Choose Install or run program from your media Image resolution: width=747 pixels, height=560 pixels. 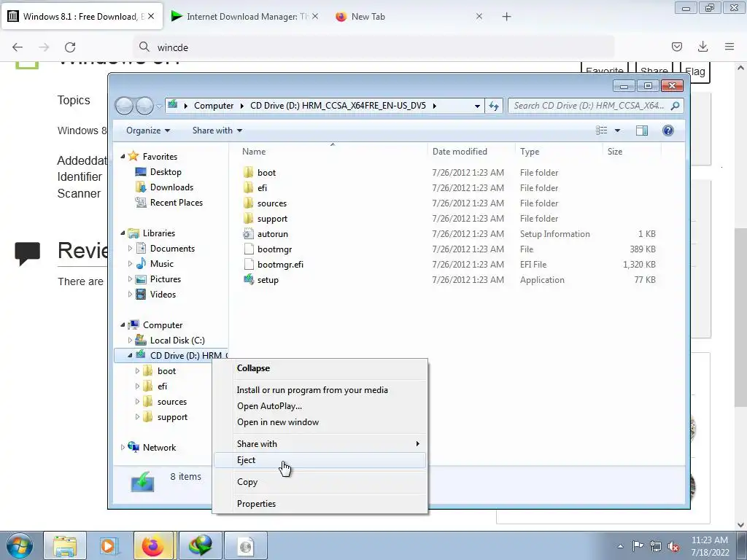click(320, 390)
